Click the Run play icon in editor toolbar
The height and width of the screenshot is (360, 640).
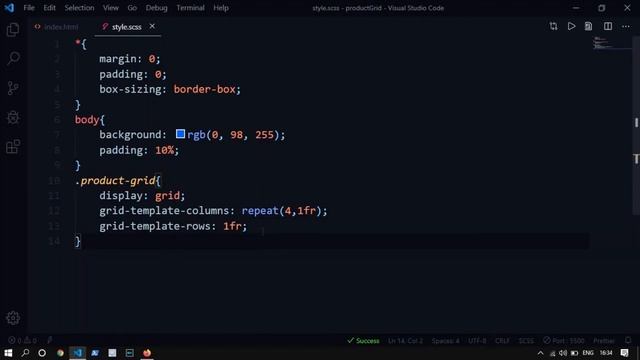pyautogui.click(x=571, y=27)
